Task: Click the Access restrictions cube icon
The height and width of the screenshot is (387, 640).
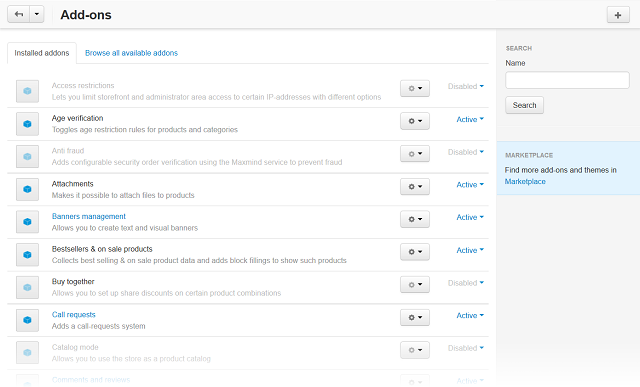Action: (x=27, y=91)
